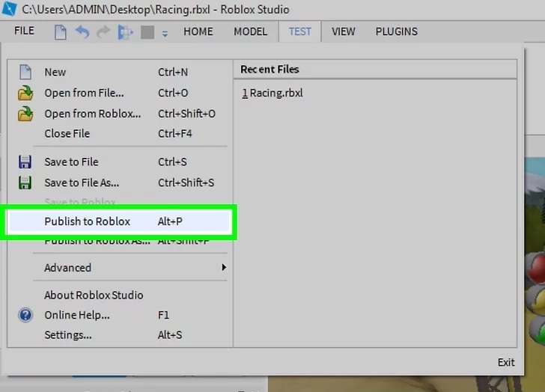Select Save to File menu entry
This screenshot has width=545, height=392.
tap(118, 162)
